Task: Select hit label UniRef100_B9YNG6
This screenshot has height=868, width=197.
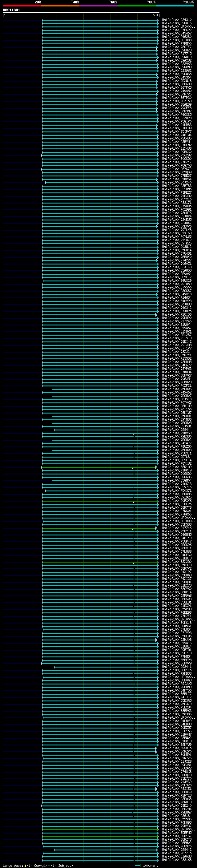Action: [x=177, y=419]
